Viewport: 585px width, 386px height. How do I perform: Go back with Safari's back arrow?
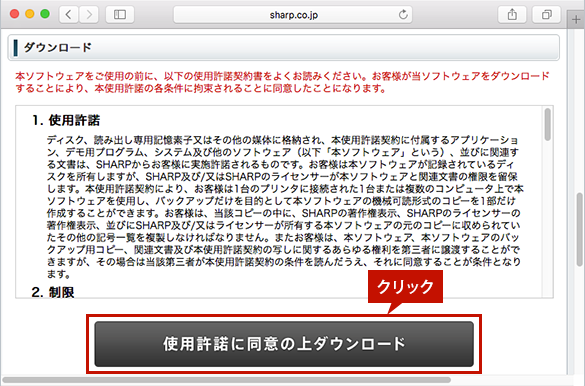tap(69, 15)
